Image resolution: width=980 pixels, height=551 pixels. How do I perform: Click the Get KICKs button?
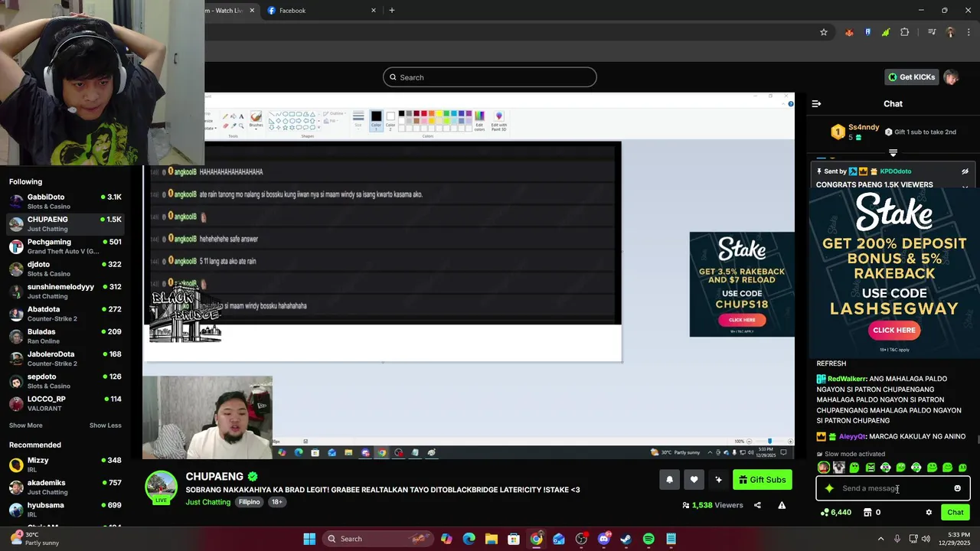(911, 77)
